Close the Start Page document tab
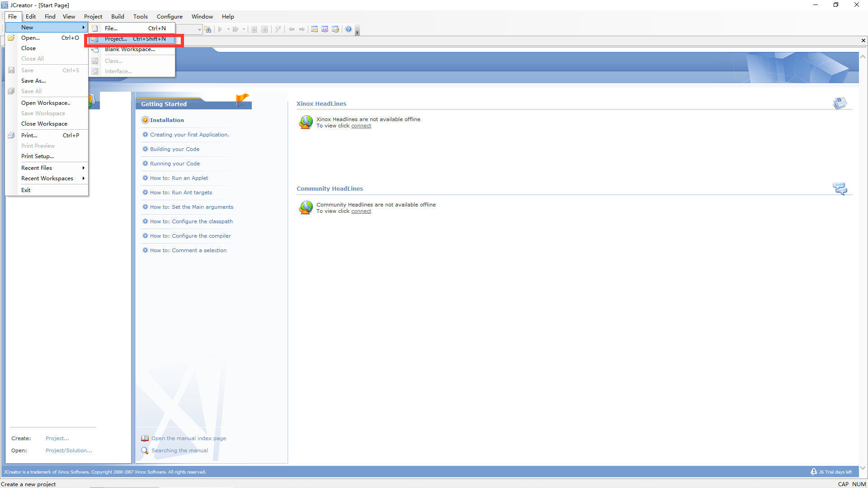 pos(863,41)
